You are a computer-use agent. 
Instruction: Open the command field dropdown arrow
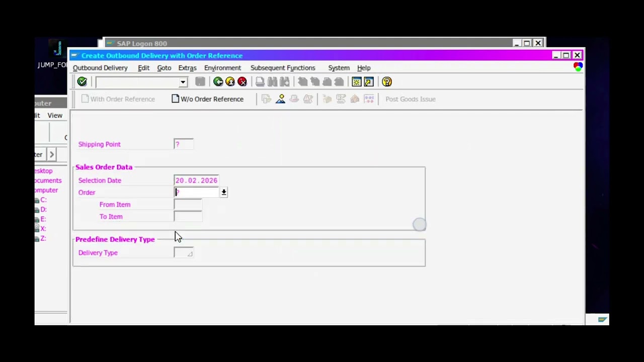point(183,82)
